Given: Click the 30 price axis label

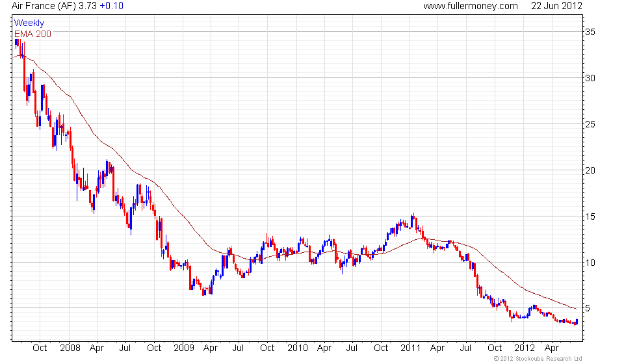Looking at the screenshot, I should pyautogui.click(x=590, y=78).
